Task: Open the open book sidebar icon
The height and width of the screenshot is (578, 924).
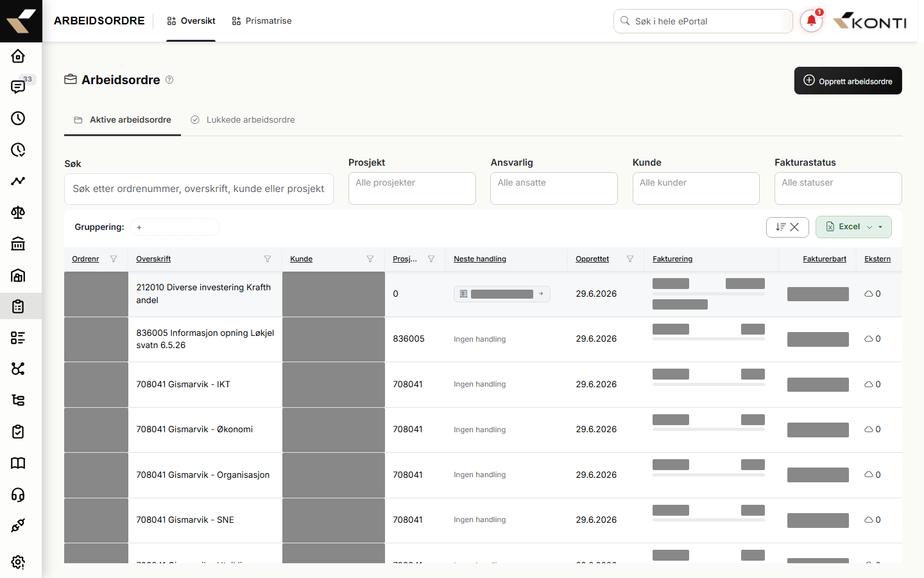Action: pos(18,463)
